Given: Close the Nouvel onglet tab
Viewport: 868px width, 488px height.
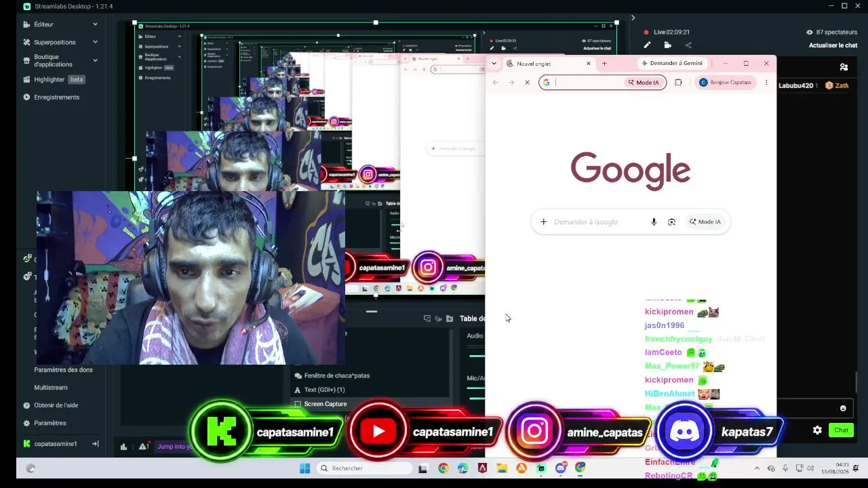Looking at the screenshot, I should (x=588, y=63).
